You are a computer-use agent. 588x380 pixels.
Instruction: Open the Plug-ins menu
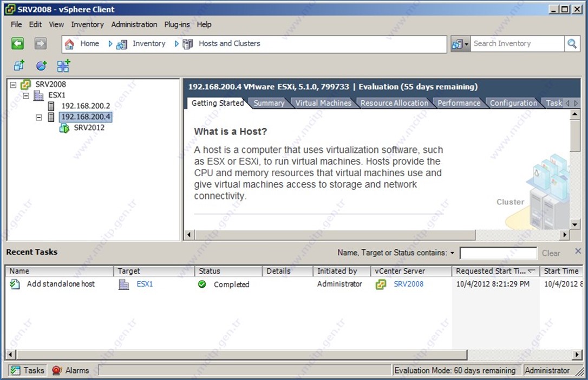(x=177, y=24)
